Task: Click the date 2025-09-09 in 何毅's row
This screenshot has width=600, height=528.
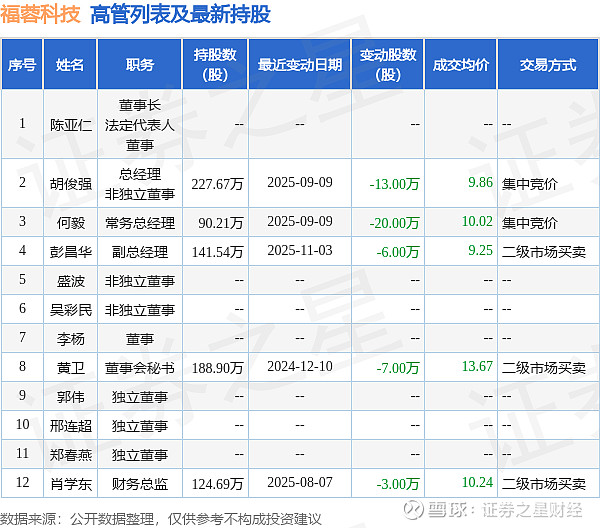Action: [x=300, y=221]
